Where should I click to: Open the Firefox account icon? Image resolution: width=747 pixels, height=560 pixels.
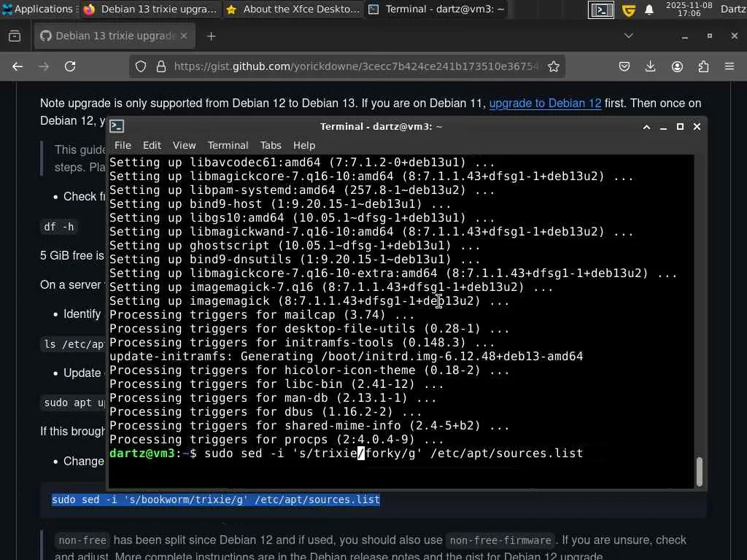[x=677, y=66]
